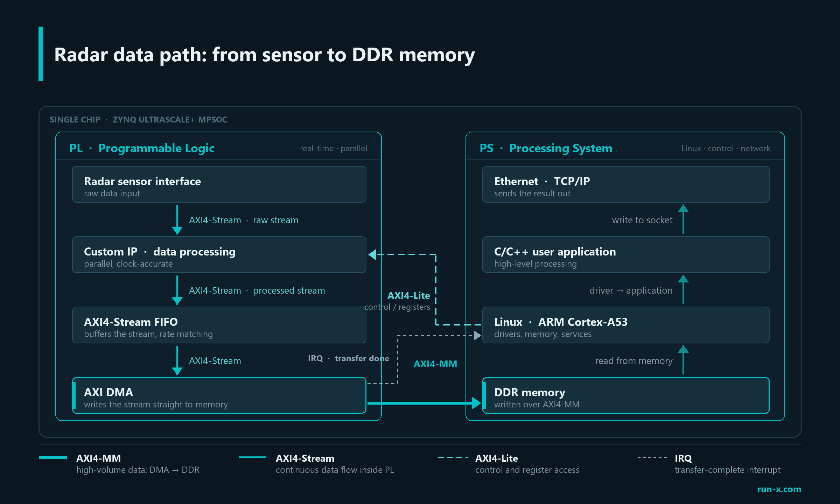This screenshot has width=840, height=504.
Task: Select the AXI DMA block
Action: (219, 395)
